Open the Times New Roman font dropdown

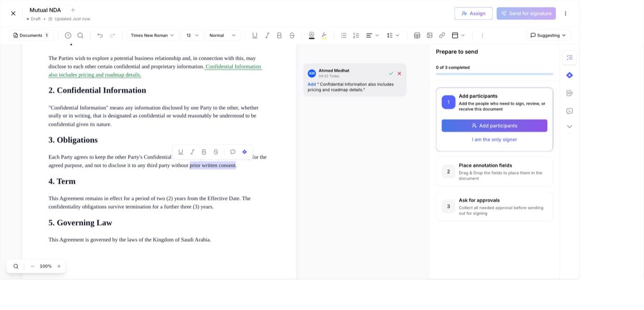click(x=153, y=35)
